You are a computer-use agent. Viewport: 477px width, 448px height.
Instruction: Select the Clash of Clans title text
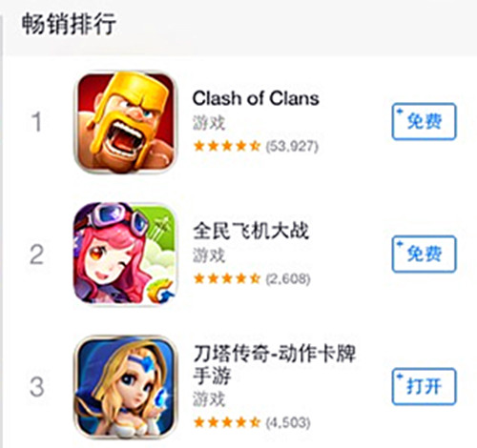pos(256,98)
